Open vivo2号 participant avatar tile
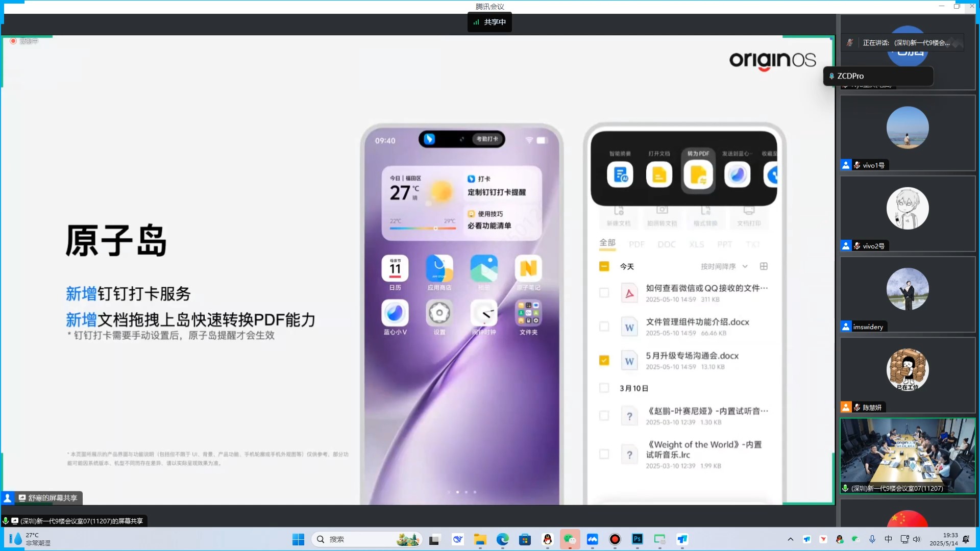The height and width of the screenshot is (551, 980). [x=908, y=208]
